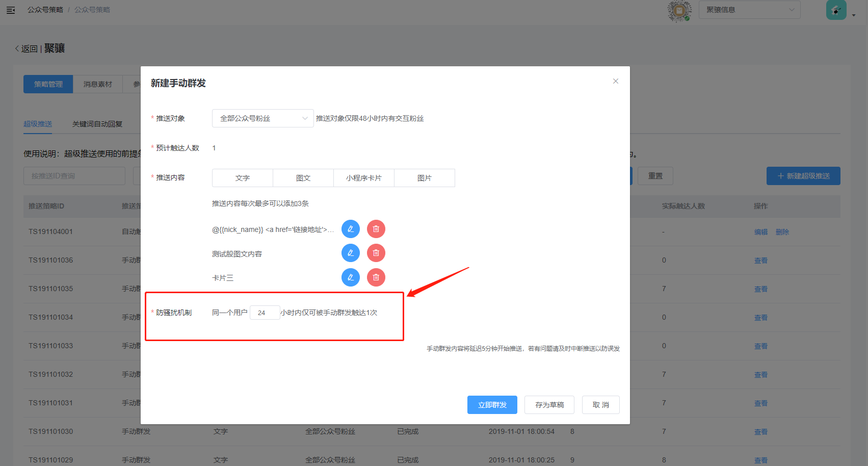Screen dimensions: 868x466
Task: Click the QR code icon in header
Action: pos(679,10)
